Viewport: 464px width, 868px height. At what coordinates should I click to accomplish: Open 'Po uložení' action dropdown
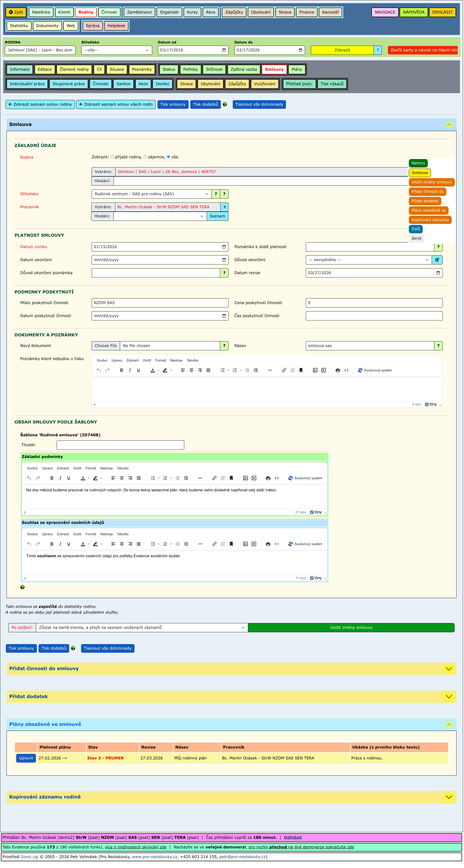click(x=142, y=627)
